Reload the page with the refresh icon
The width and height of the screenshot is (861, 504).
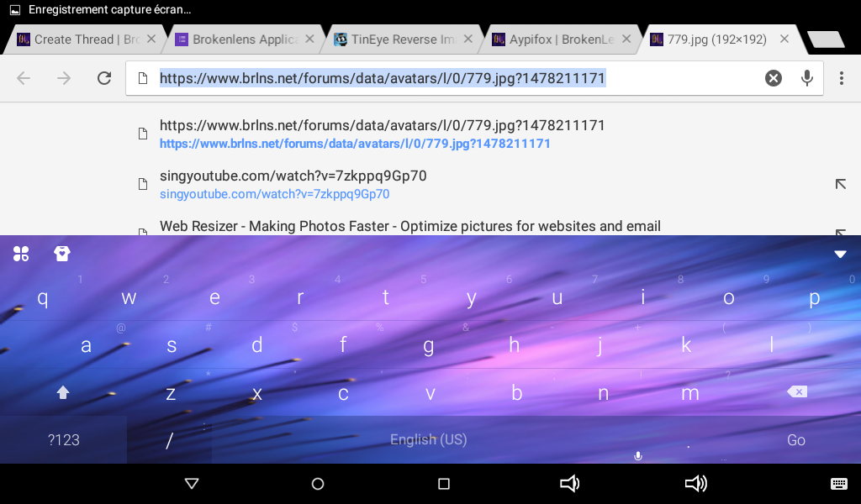[104, 78]
